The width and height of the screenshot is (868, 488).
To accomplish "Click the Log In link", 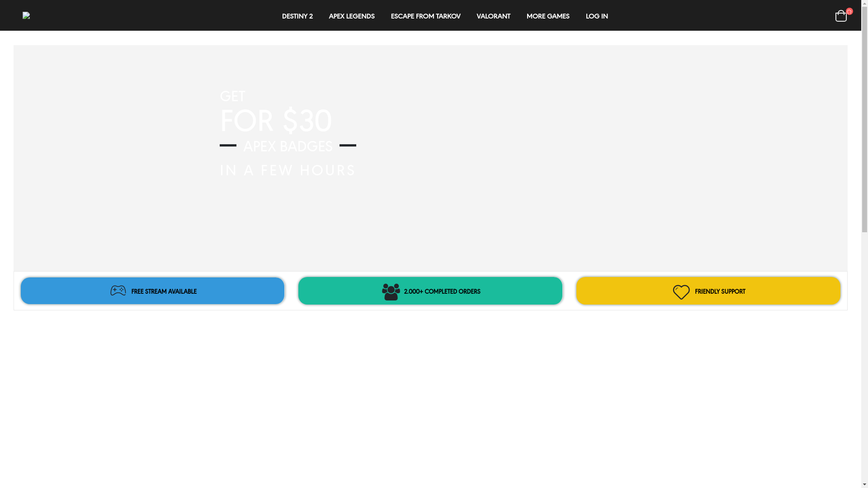I will 597,16.
